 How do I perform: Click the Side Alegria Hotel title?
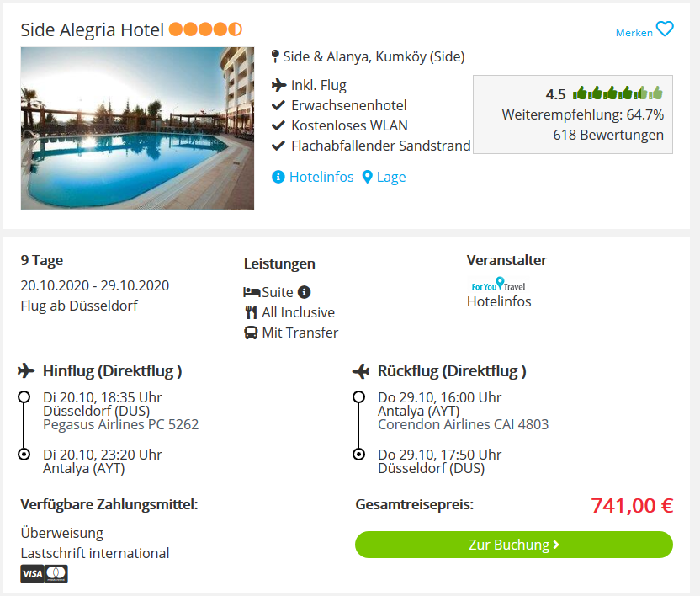click(92, 30)
